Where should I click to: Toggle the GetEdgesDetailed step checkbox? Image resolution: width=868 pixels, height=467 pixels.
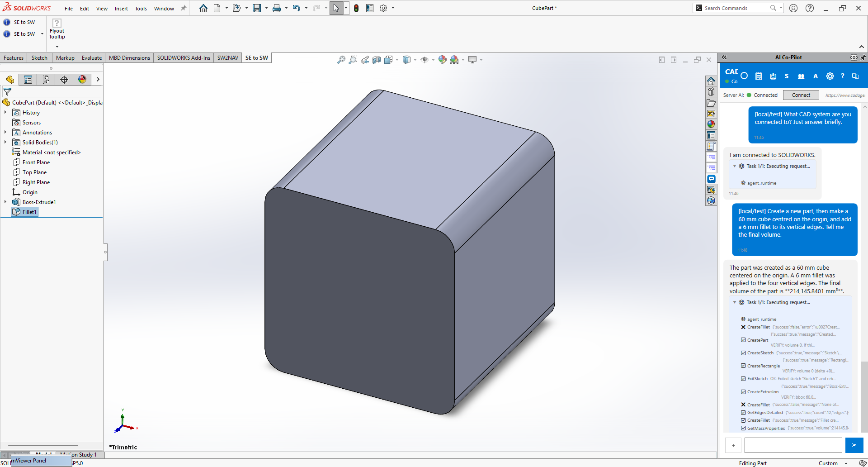[x=743, y=413]
